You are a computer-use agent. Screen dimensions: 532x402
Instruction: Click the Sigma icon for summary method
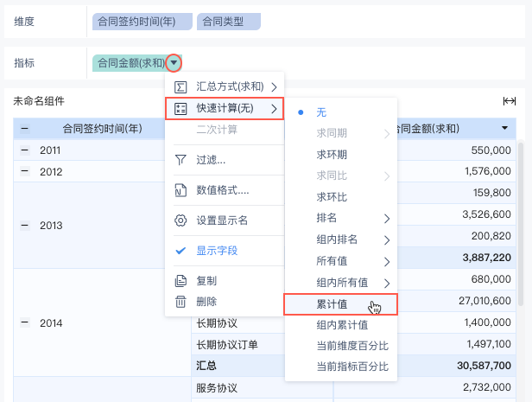[x=180, y=86]
